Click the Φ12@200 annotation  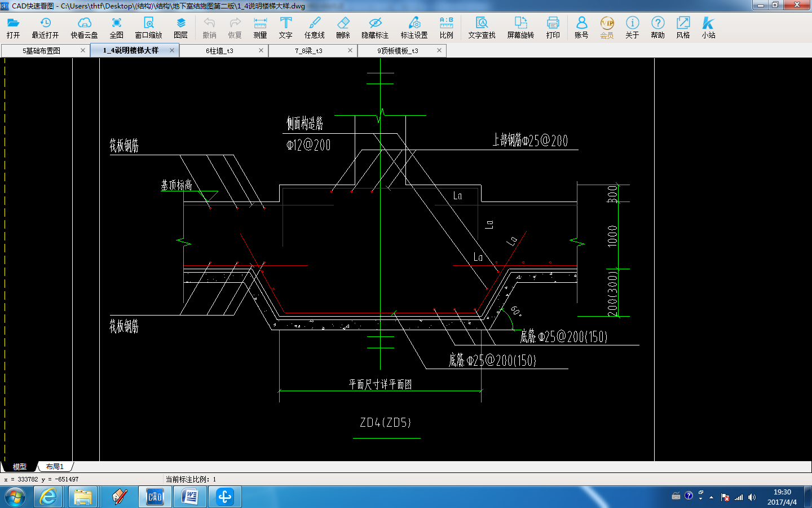pyautogui.click(x=308, y=145)
